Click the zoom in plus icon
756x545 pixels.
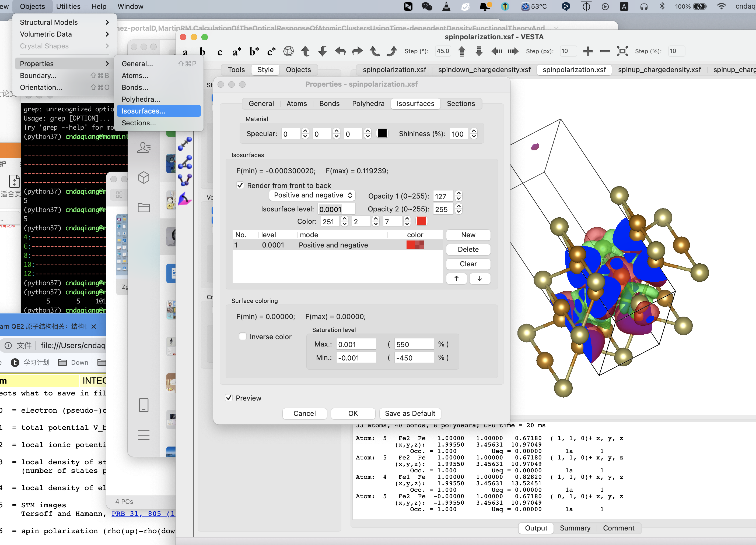[588, 51]
